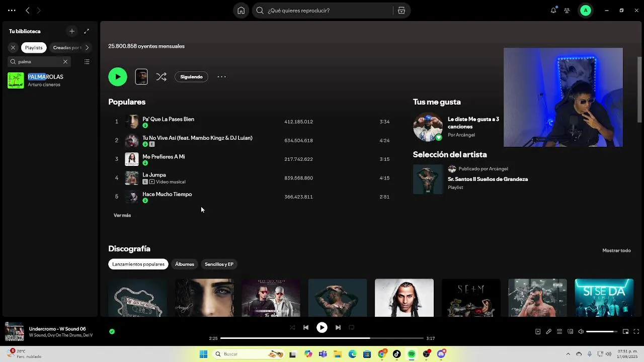Toggle shuffle in the player bar
This screenshot has height=362, width=644.
point(292,327)
